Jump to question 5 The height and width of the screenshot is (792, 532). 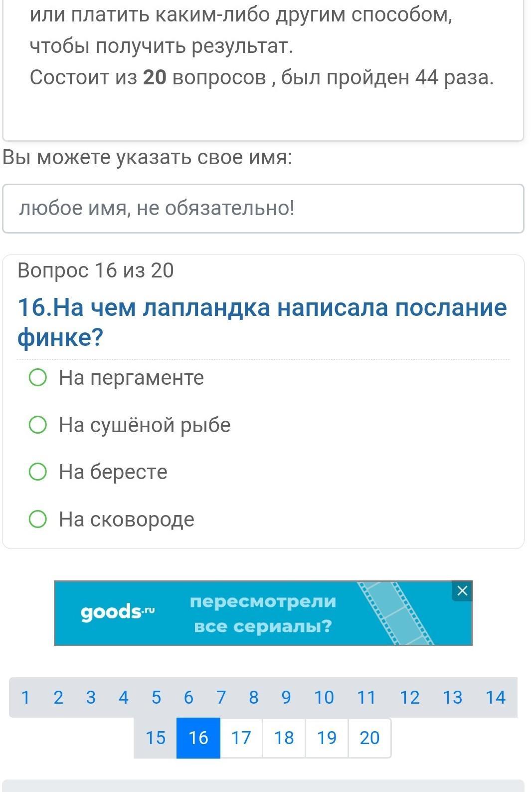[x=156, y=697]
